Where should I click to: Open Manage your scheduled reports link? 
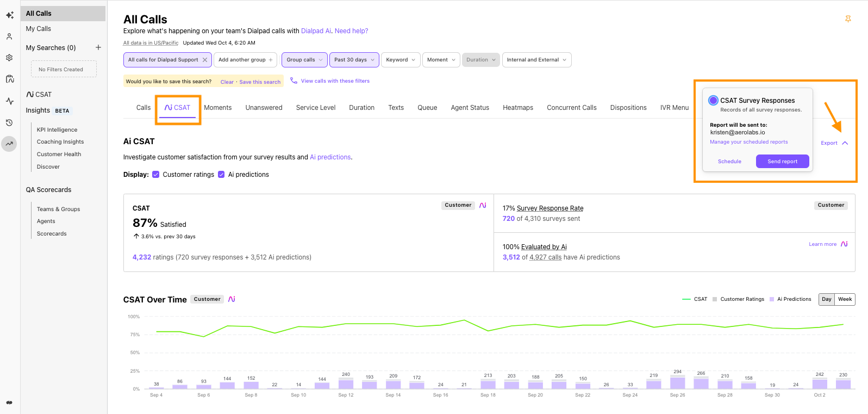click(x=748, y=142)
